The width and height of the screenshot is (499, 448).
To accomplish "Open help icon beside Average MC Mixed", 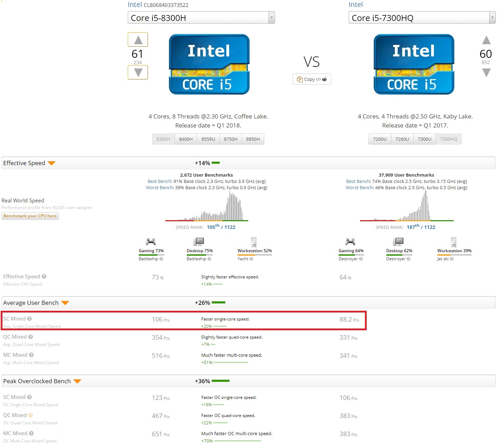I will pyautogui.click(x=31, y=355).
